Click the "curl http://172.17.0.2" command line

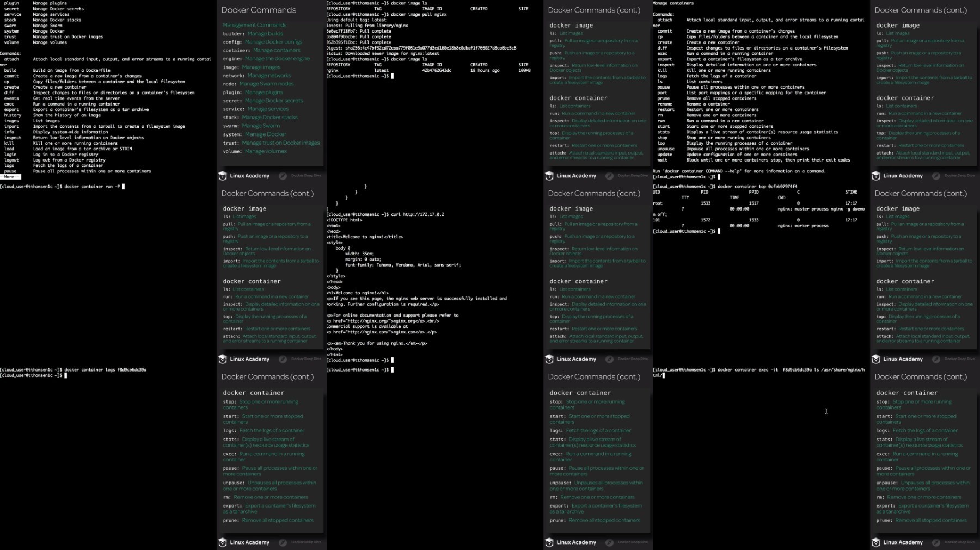(385, 214)
